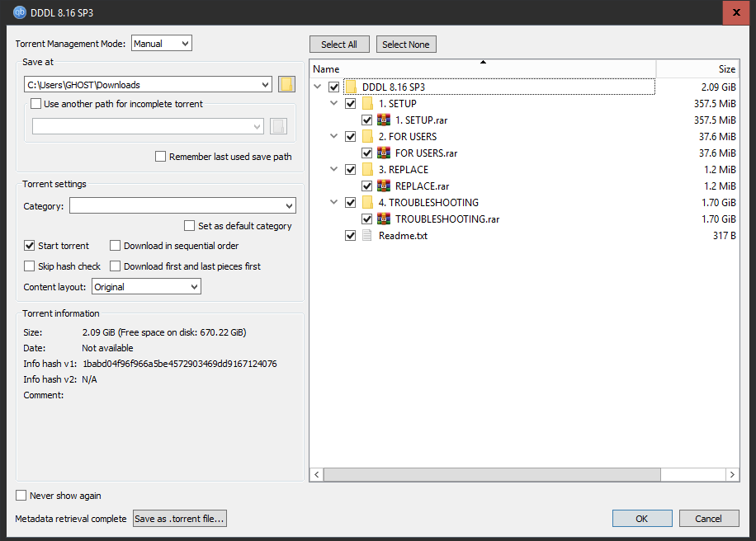
Task: Click the browse folder icon beside save path
Action: (x=286, y=84)
